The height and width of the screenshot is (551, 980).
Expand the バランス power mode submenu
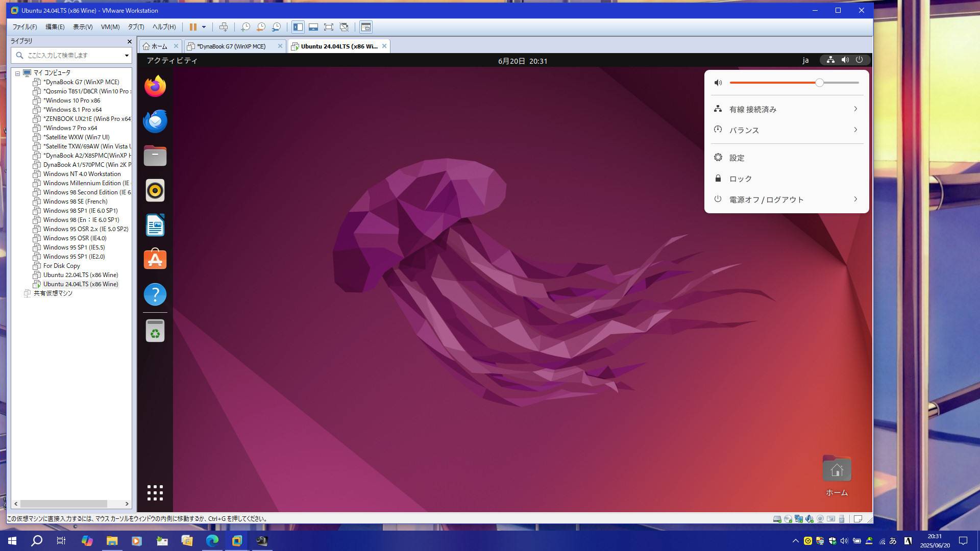point(787,130)
